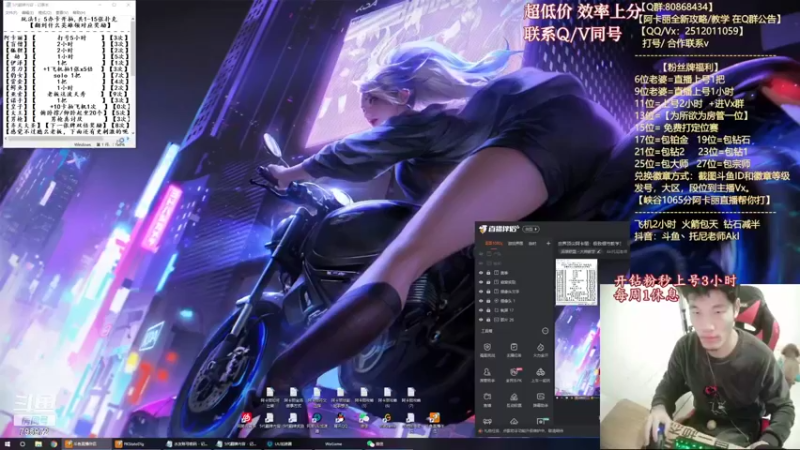Open the person silhouette tool in the toolbox
800x450 pixels.
(x=487, y=372)
